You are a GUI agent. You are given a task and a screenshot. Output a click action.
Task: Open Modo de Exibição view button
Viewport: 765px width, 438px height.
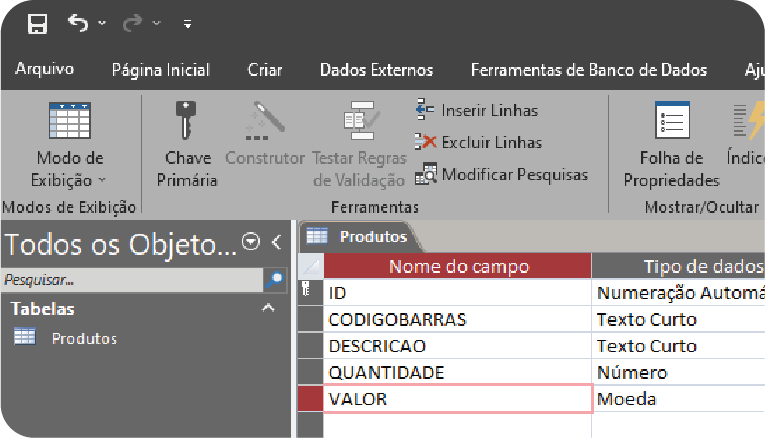(70, 144)
